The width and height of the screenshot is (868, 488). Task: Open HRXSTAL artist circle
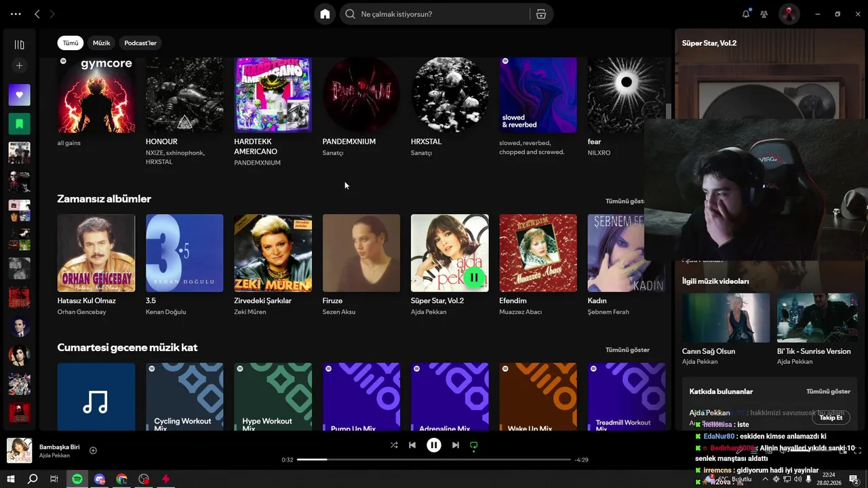(450, 95)
